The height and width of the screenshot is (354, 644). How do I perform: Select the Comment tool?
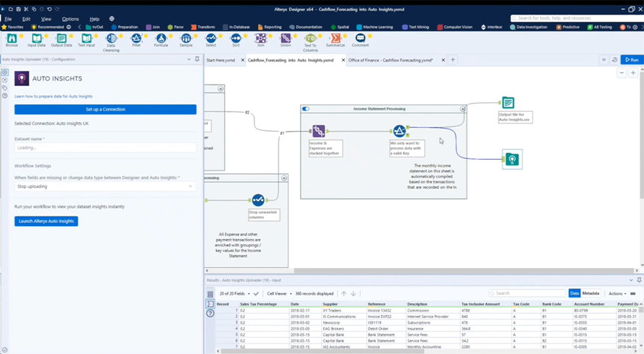tap(360, 39)
